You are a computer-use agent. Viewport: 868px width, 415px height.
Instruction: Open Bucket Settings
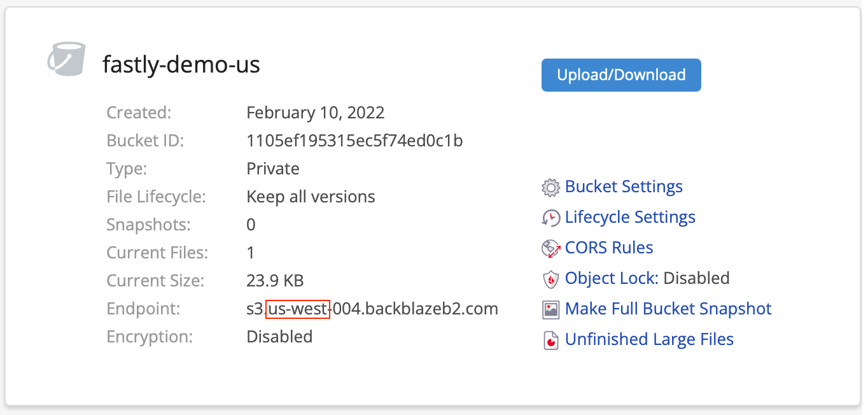(623, 186)
